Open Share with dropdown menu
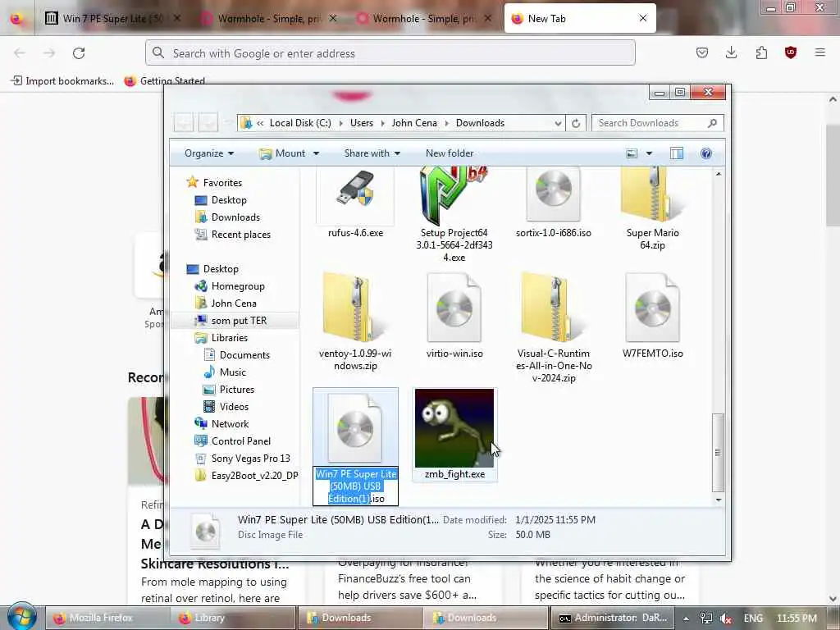The height and width of the screenshot is (630, 840). tap(372, 153)
